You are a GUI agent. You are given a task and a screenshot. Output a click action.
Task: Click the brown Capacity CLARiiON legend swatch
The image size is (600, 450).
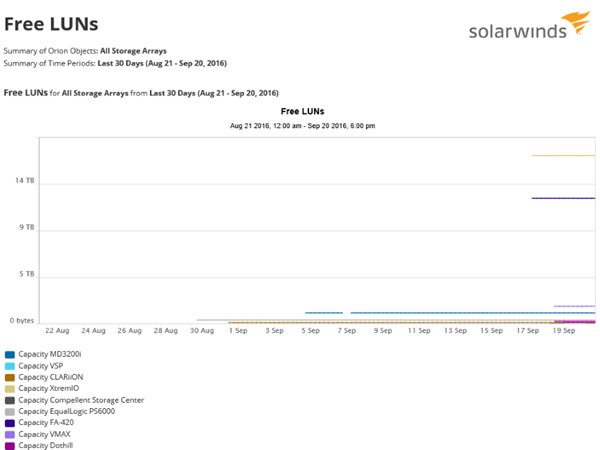pyautogui.click(x=10, y=377)
